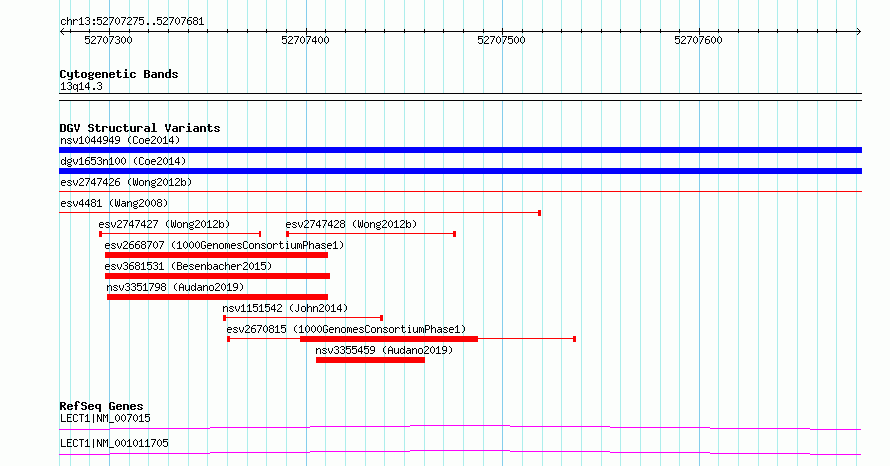Open nsv1151542 (John2014) variant label
This screenshot has height=466, width=890.
click(285, 308)
